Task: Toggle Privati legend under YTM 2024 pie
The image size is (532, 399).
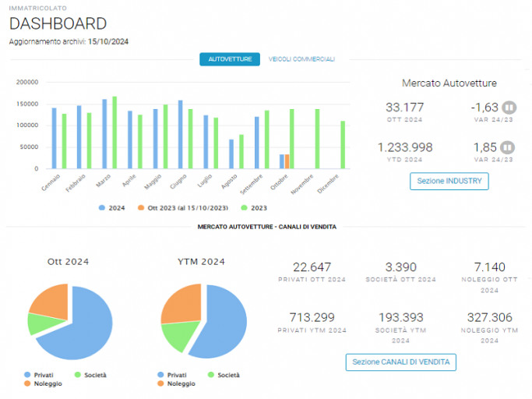Action: [172, 375]
